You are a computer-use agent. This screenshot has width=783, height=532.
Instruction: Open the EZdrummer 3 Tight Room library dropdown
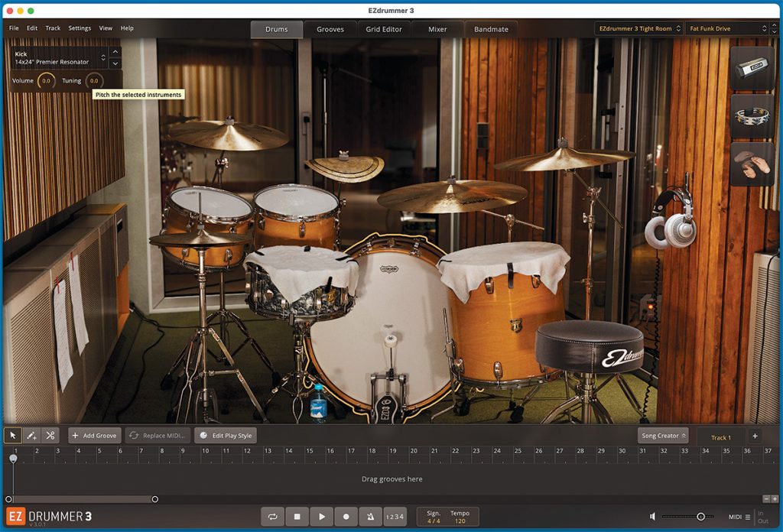click(x=639, y=28)
